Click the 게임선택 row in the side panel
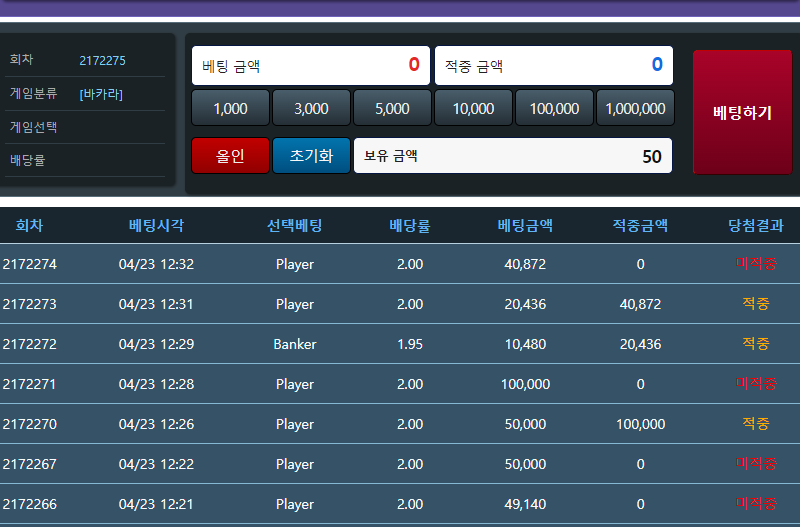The height and width of the screenshot is (527, 800). 85,127
